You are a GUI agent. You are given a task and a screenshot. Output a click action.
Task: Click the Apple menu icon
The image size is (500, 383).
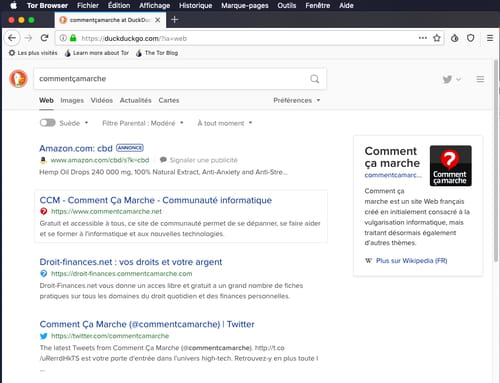click(x=13, y=5)
